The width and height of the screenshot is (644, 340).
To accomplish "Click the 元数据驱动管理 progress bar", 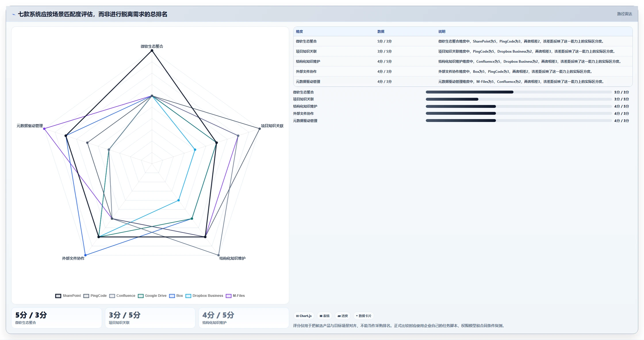I will 519,121.
